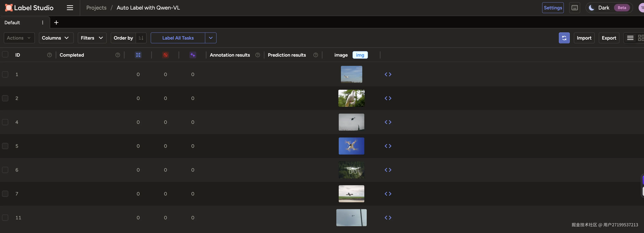Expand the Columns dropdown
Screen dimensions: 644x233
56,38
